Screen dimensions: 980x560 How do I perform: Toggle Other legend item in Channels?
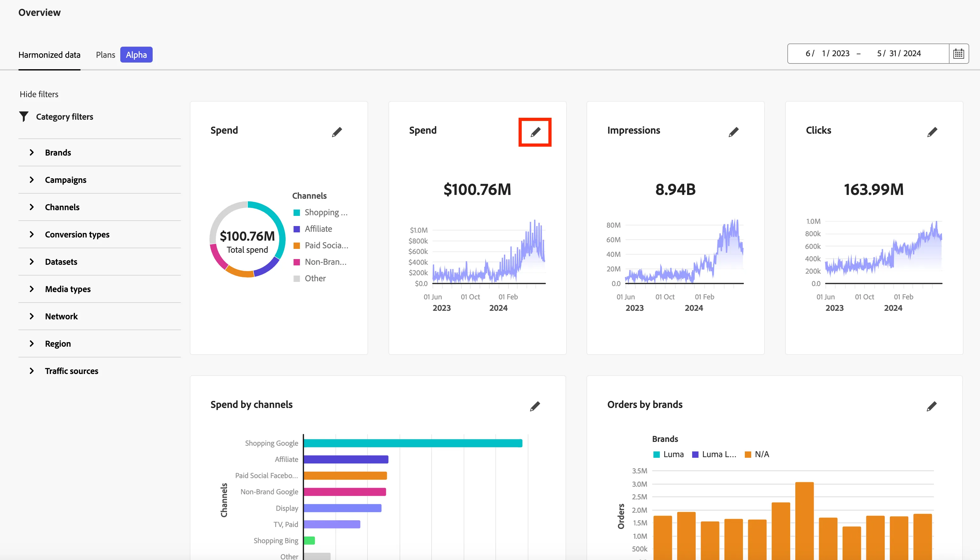[x=309, y=278]
